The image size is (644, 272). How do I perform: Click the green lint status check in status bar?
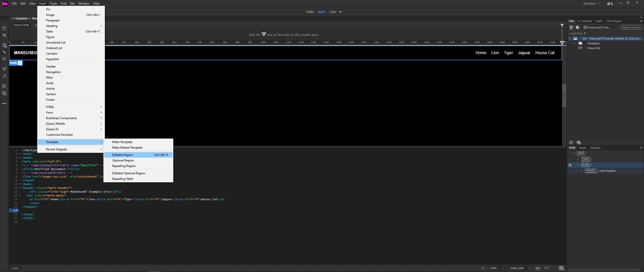click(x=483, y=268)
